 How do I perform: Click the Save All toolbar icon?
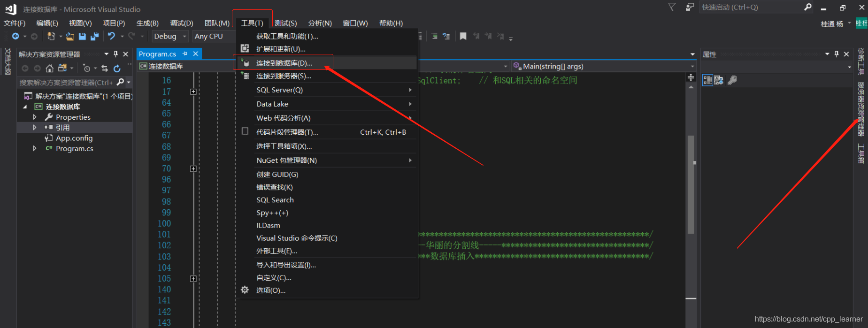(94, 36)
